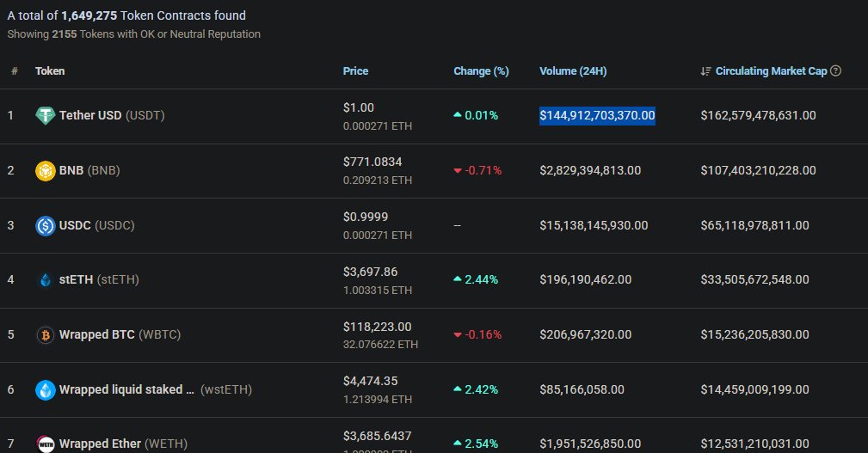This screenshot has width=868, height=453.
Task: Click the wstETH token logo icon
Action: (x=45, y=390)
